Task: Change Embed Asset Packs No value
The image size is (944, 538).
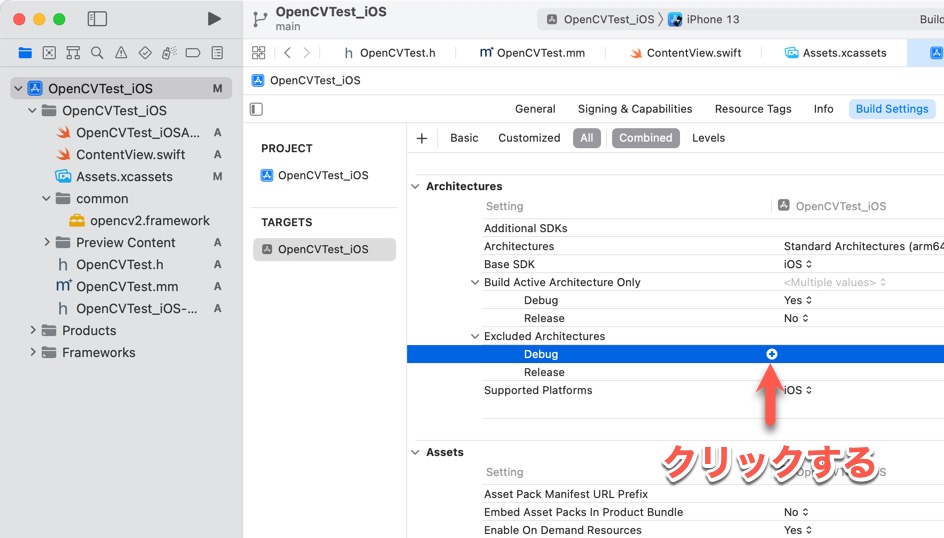Action: coord(795,512)
